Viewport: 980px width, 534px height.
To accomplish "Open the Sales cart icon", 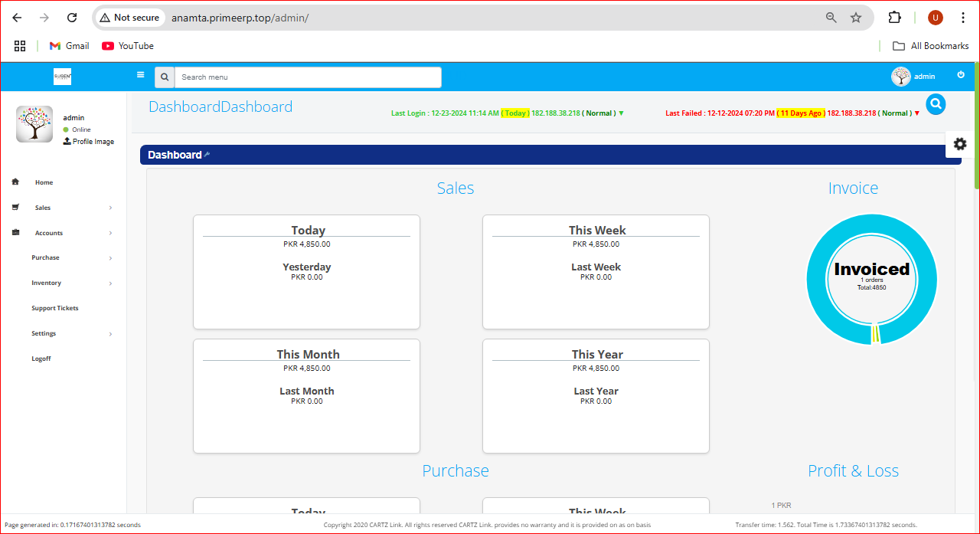I will coord(15,207).
